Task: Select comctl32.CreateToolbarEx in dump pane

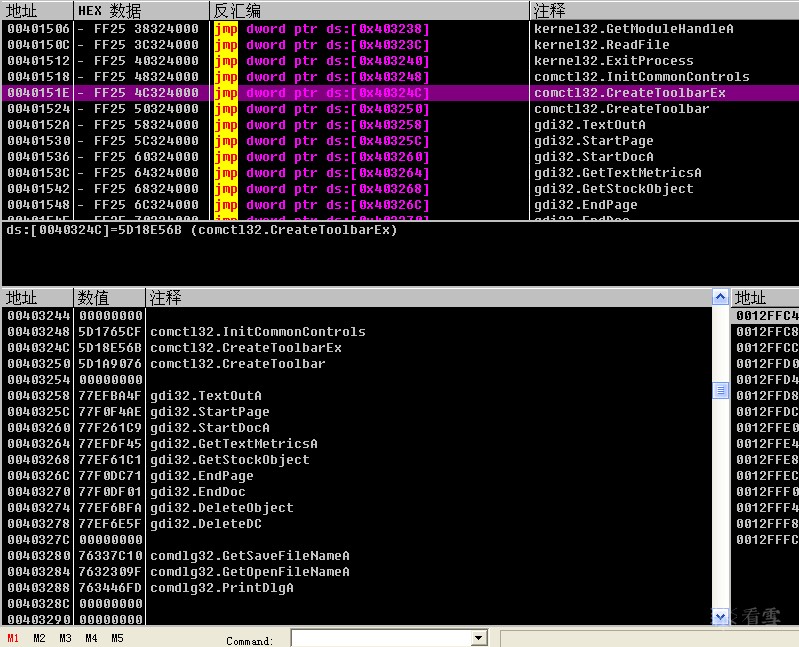Action: [x=246, y=348]
